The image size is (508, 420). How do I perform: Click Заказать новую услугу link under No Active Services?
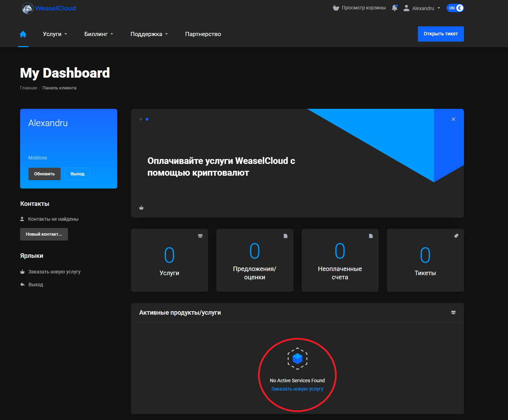pos(297,389)
